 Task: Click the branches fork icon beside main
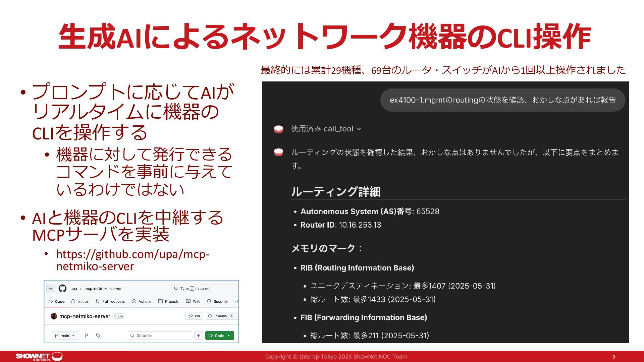[87, 336]
